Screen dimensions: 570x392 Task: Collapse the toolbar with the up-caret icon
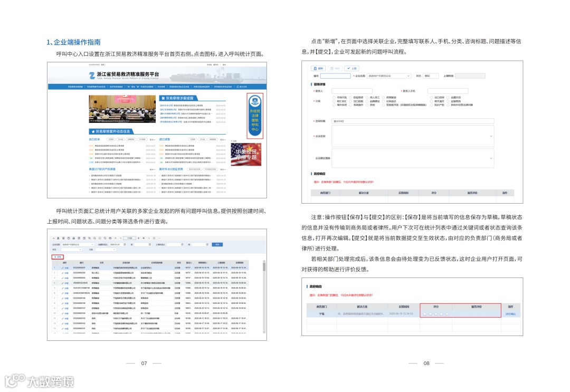tap(53, 238)
